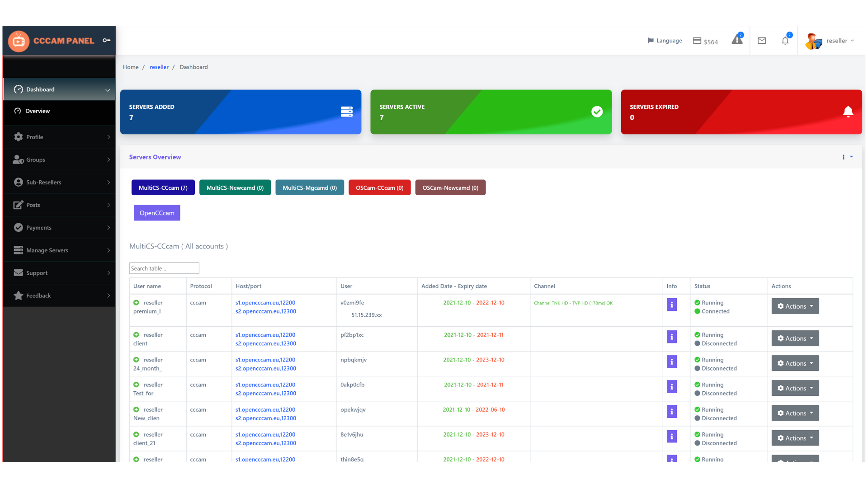The image size is (868, 488).
Task: Open info icon for user opekwjqv
Action: click(x=672, y=411)
